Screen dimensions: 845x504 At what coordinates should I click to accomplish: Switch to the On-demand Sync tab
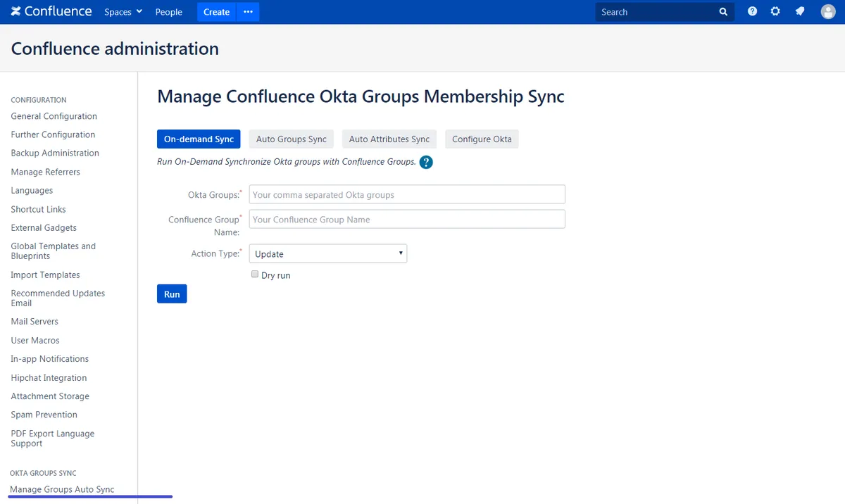point(199,139)
